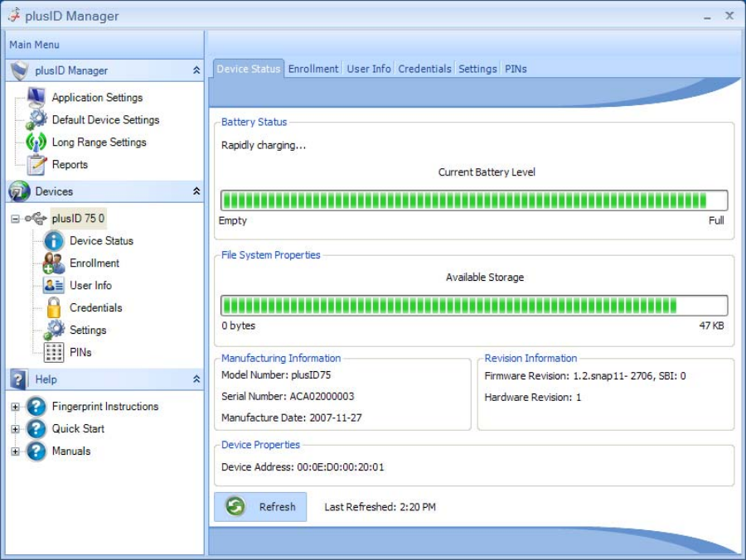Select Credentials in the device tree

pyautogui.click(x=95, y=307)
